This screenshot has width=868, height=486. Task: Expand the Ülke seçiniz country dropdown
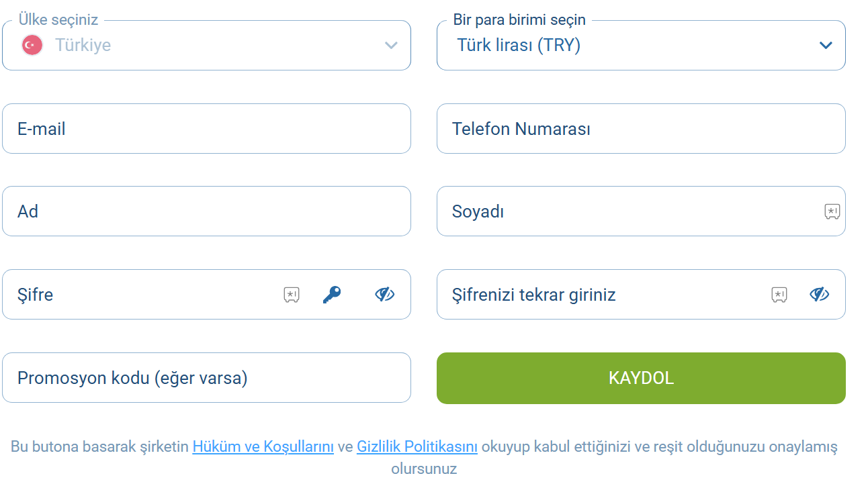pos(390,46)
